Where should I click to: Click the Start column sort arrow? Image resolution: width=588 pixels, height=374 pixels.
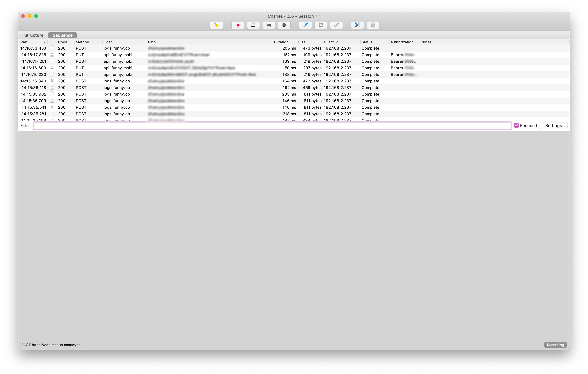(44, 42)
